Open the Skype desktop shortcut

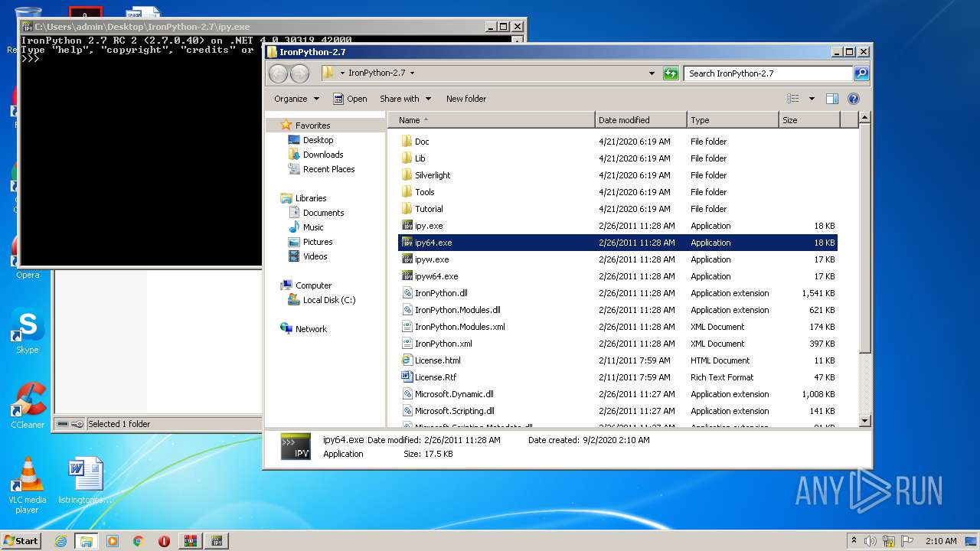coord(28,331)
